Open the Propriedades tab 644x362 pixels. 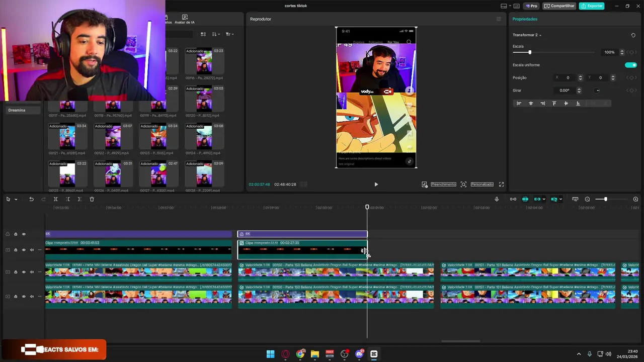point(525,19)
